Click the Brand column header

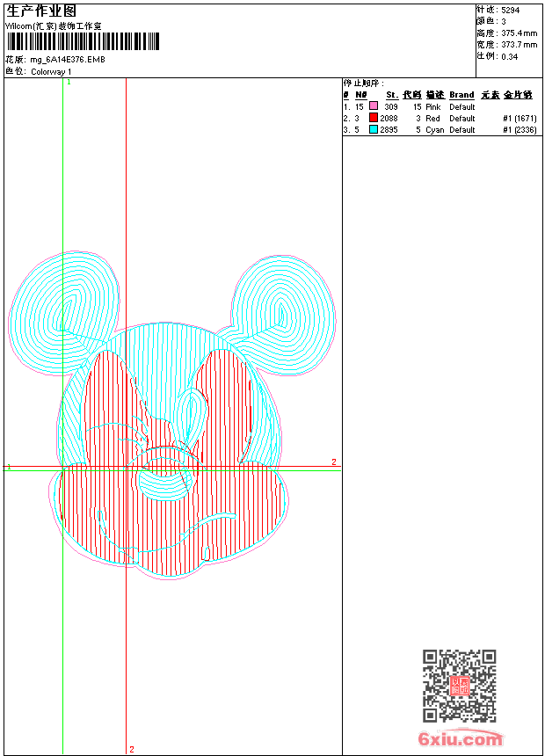point(462,95)
